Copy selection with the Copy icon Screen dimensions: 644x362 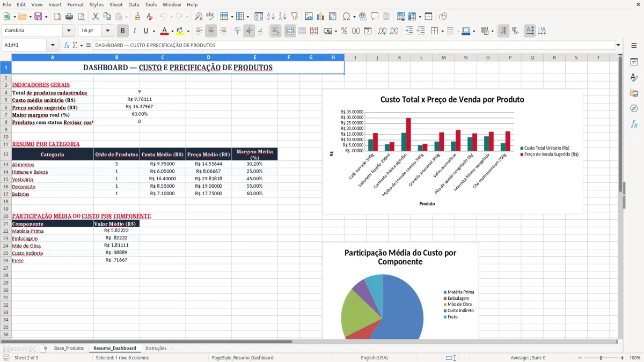(x=107, y=17)
